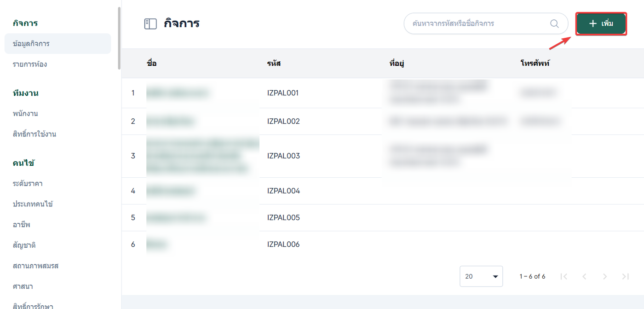
Task: Toggle the sidebar panel icon beside กิจการ title
Action: coord(150,24)
